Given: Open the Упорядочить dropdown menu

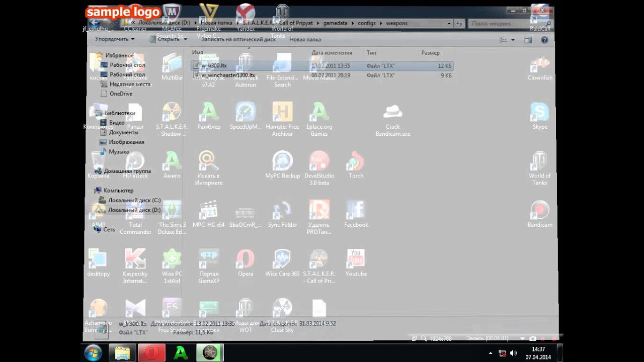Looking at the screenshot, I should click(x=115, y=39).
